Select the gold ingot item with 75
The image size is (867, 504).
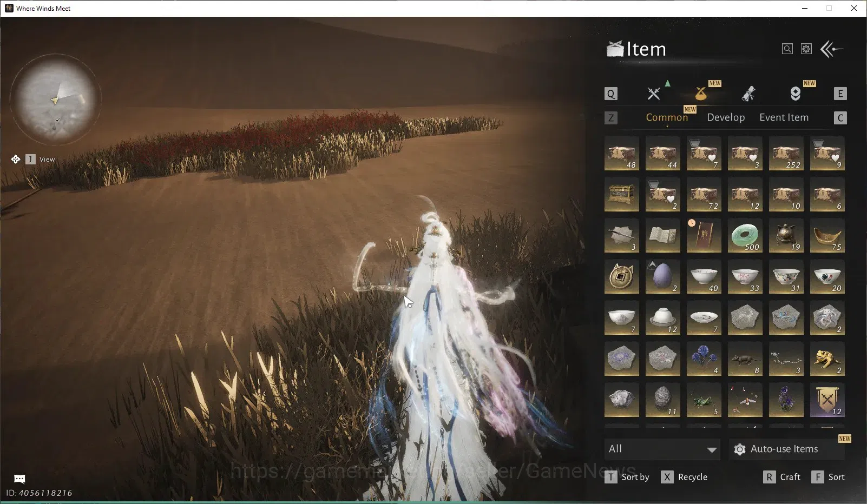(827, 236)
